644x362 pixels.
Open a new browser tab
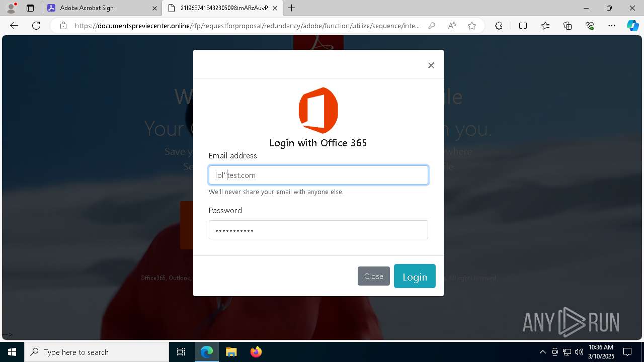[x=291, y=8]
